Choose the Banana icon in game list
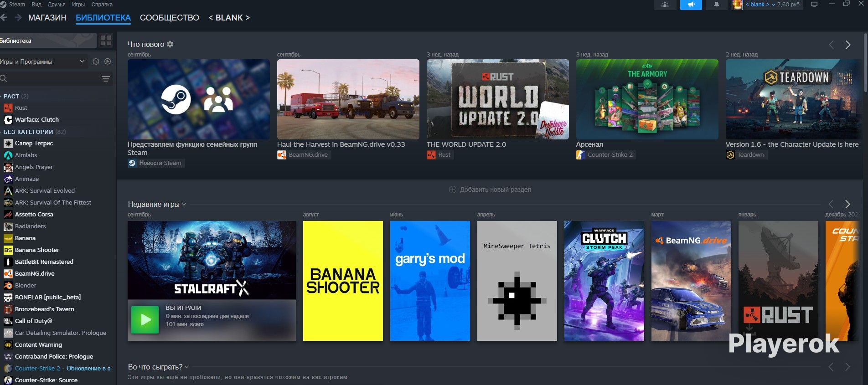Screen dimensions: 868x385 point(8,238)
